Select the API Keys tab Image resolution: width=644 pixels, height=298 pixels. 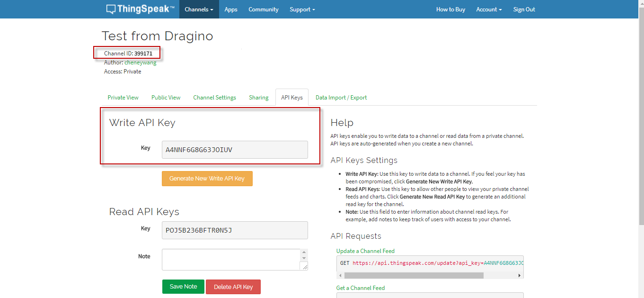point(292,98)
